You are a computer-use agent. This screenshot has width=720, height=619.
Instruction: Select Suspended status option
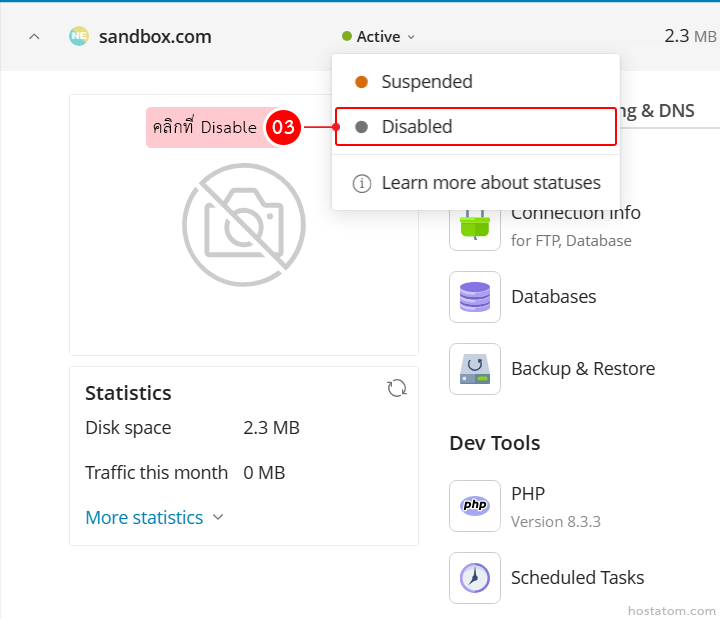pos(426,82)
